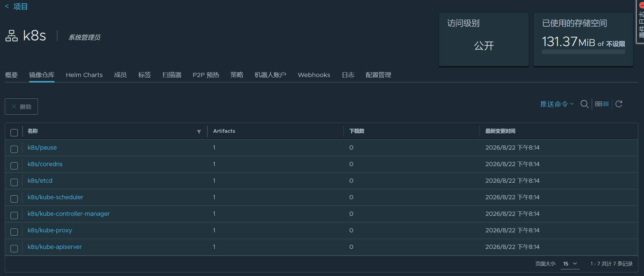Viewport: 644px width, 276px height.
Task: Click the 2026/8/22 timestamp in the k8s/kube-apiserver row
Action: [512, 247]
